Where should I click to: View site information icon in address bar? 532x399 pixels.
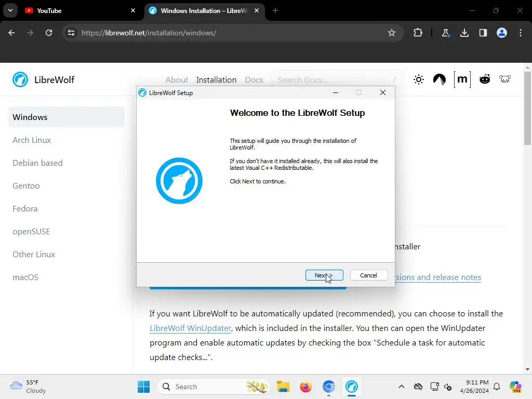[x=71, y=33]
